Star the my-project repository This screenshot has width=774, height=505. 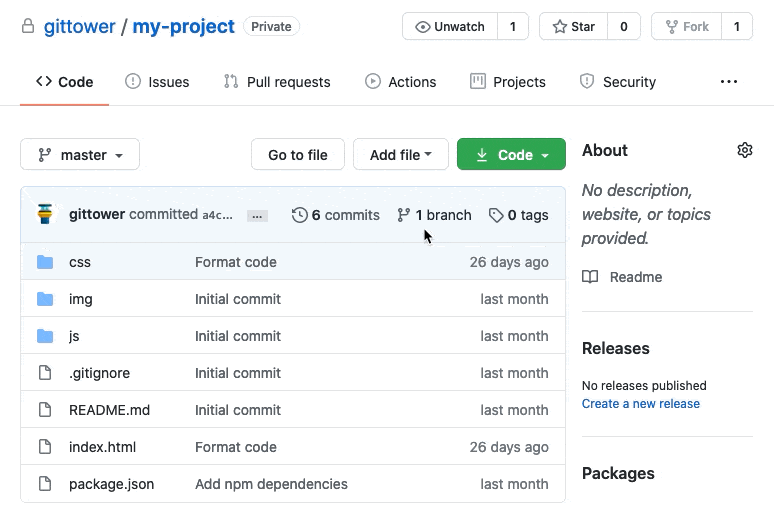[x=572, y=27]
